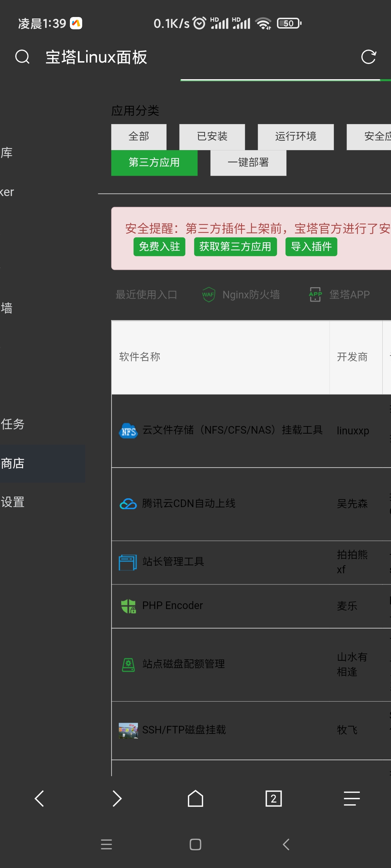Open the SSH/FTP磁盘挂载 entry
The height and width of the screenshot is (868, 391).
[184, 730]
